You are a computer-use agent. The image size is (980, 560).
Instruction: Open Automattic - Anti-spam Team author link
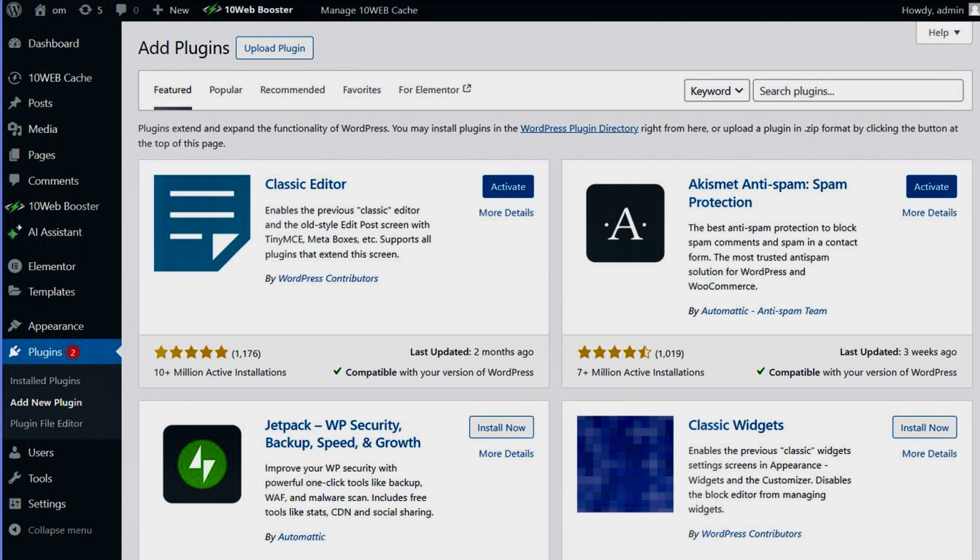tap(764, 310)
